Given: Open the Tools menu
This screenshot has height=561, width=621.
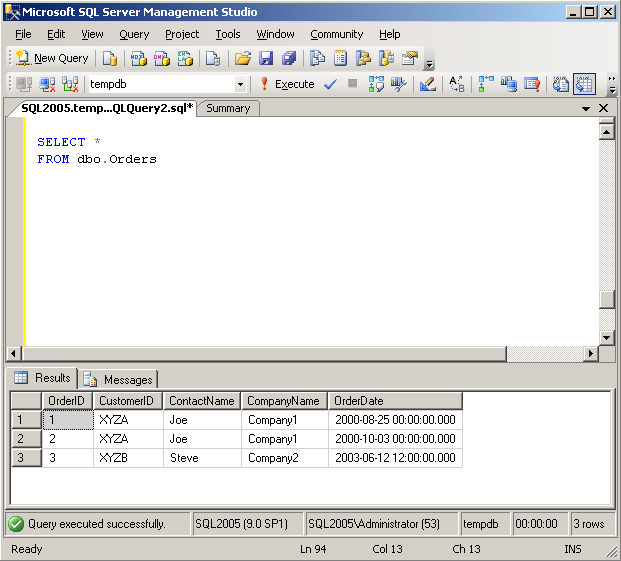Looking at the screenshot, I should click(228, 34).
